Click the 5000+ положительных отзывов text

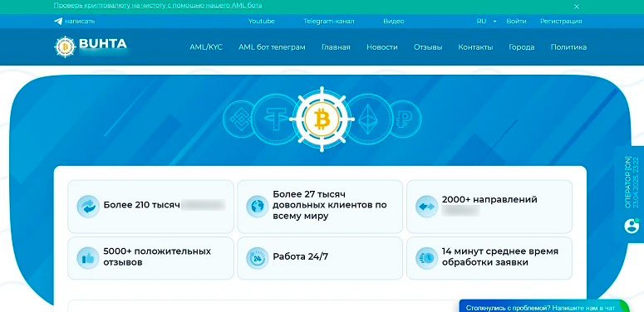tap(157, 256)
